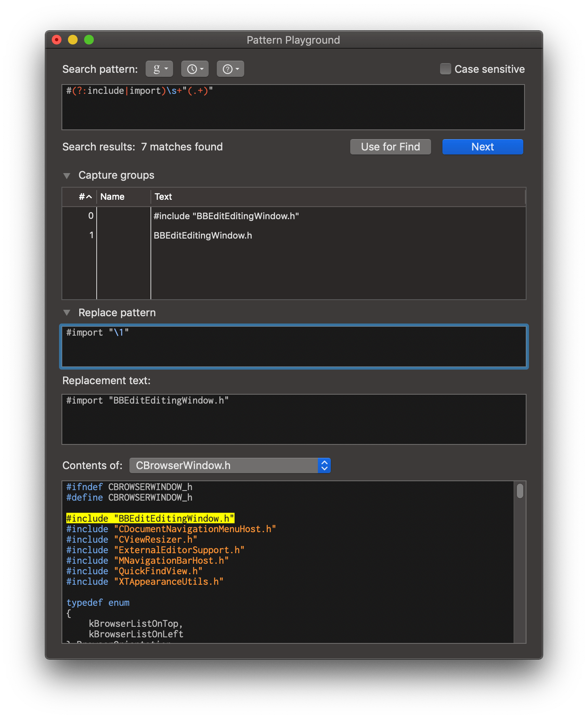
Task: Click the Next match button
Action: [x=482, y=147]
